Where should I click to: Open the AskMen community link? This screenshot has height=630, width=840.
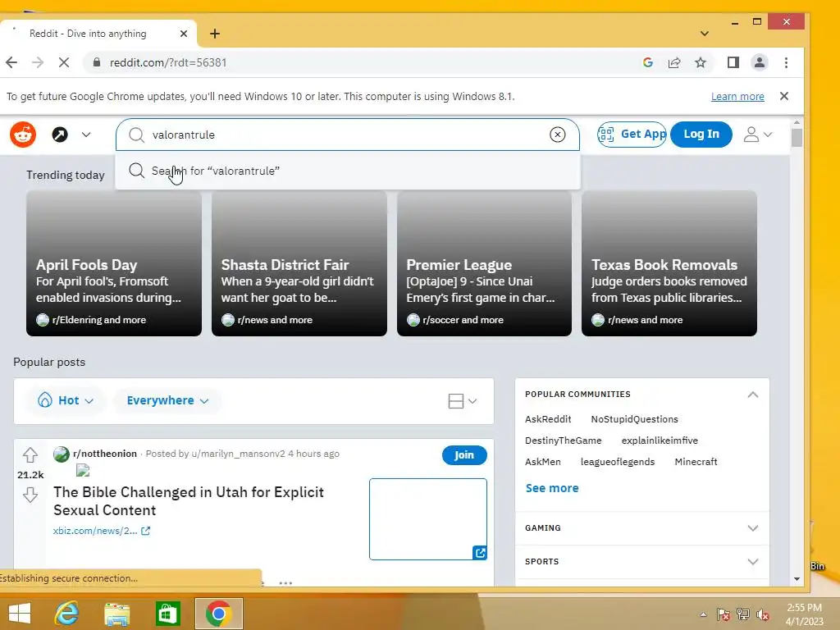[x=543, y=462]
